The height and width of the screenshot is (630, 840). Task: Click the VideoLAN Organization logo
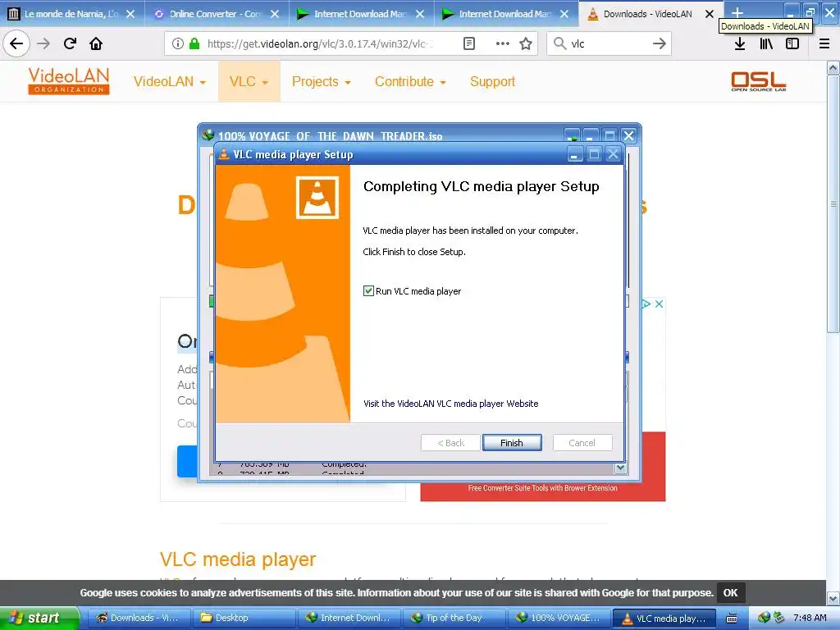69,81
